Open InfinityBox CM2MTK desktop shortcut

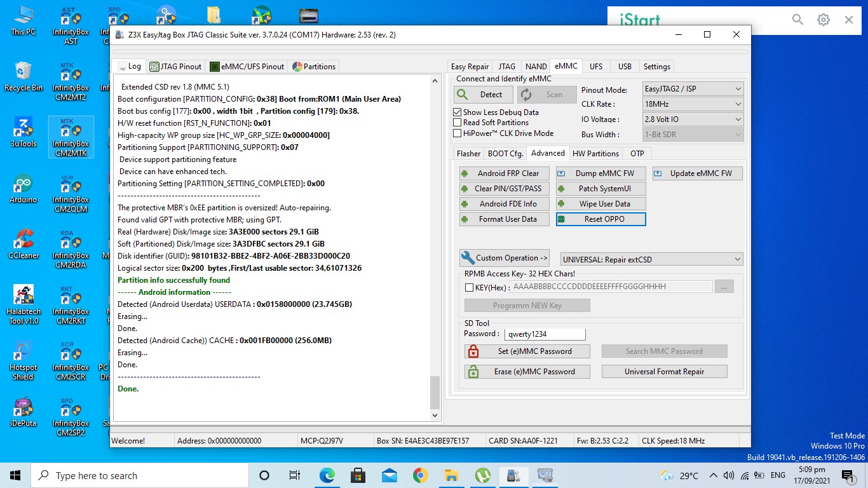click(x=71, y=137)
